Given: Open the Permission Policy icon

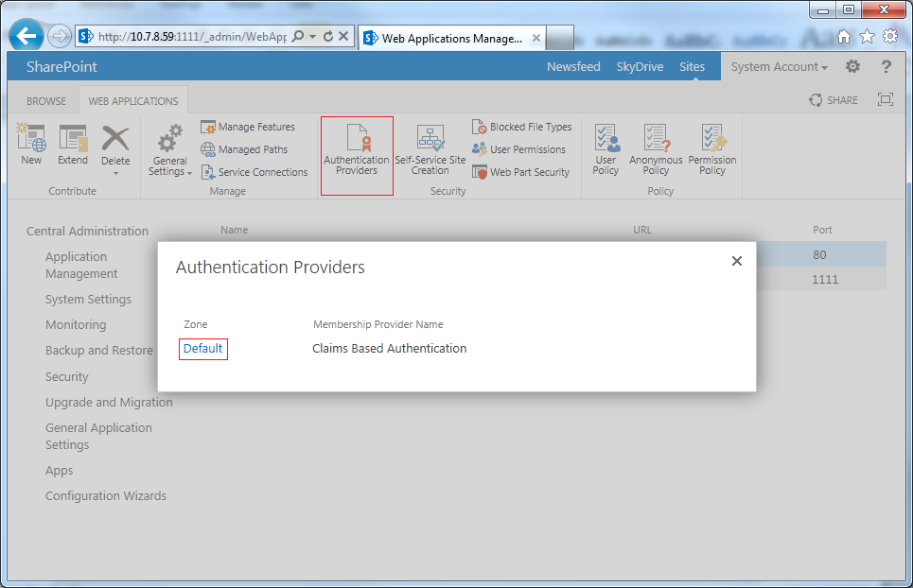Looking at the screenshot, I should 711,151.
